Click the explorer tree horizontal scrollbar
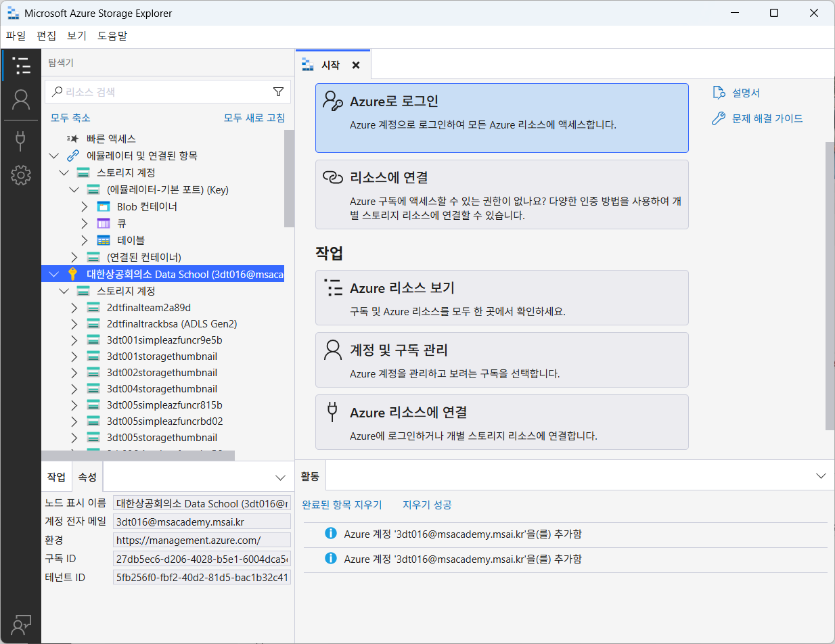The height and width of the screenshot is (644, 835). click(x=138, y=455)
